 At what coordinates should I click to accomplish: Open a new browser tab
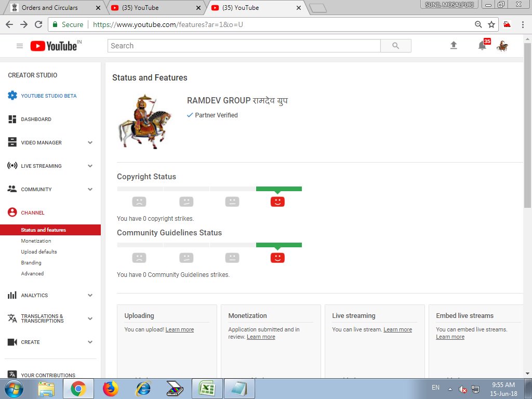point(318,8)
